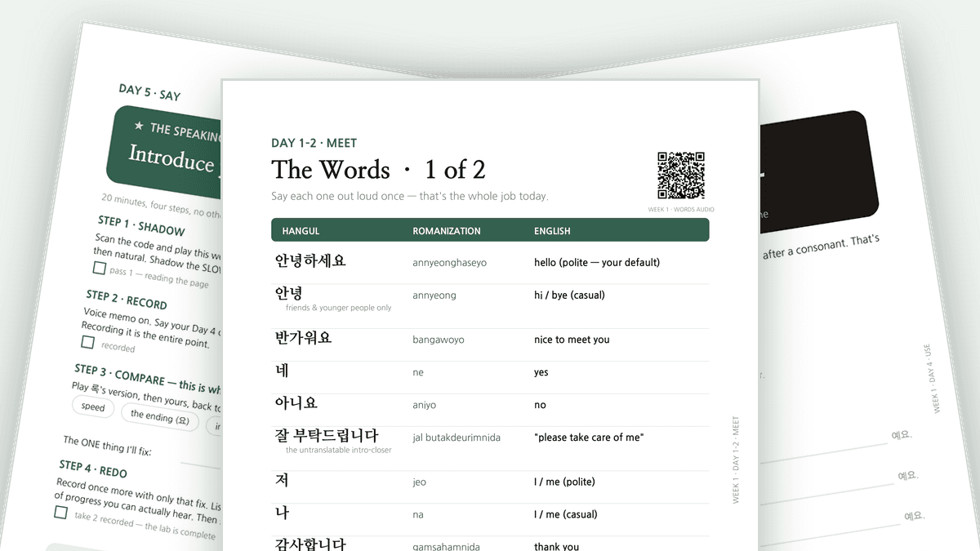
Task: Select the Hangul word 안녕
Action: 289,294
